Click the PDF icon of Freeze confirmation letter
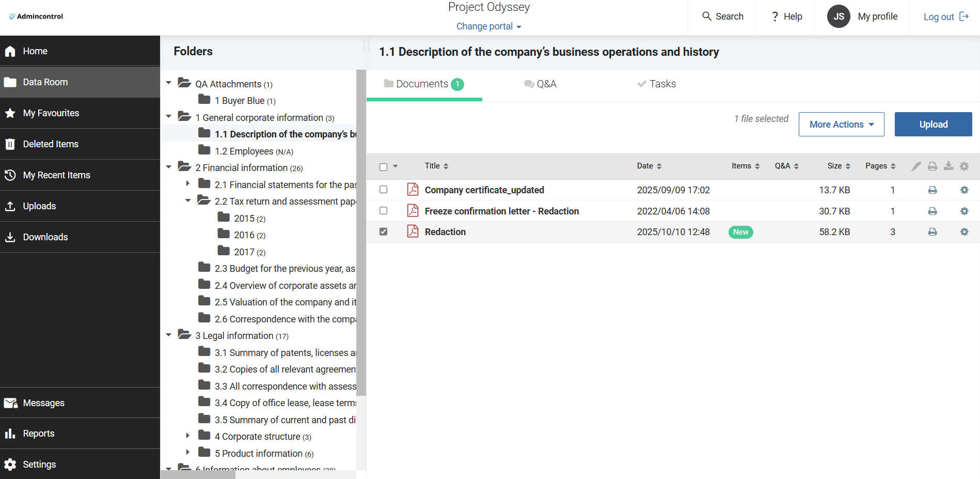Screen dimensions: 980x479 (413, 211)
